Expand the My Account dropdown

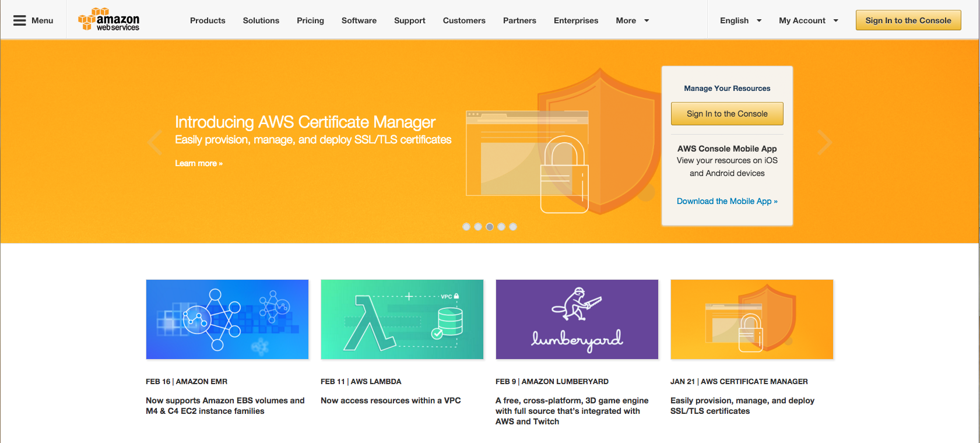click(x=809, y=20)
